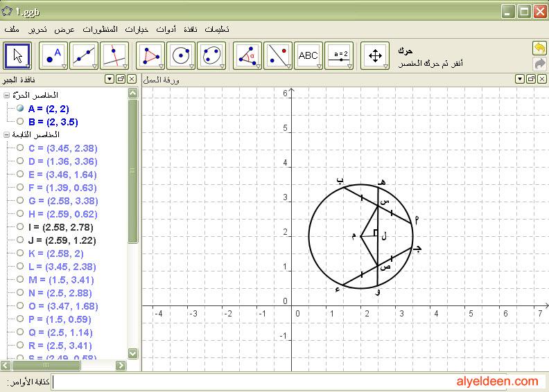Screen dimensions: 549x392
Task: Open the algebra panel dropdown arrow
Action: point(109,80)
